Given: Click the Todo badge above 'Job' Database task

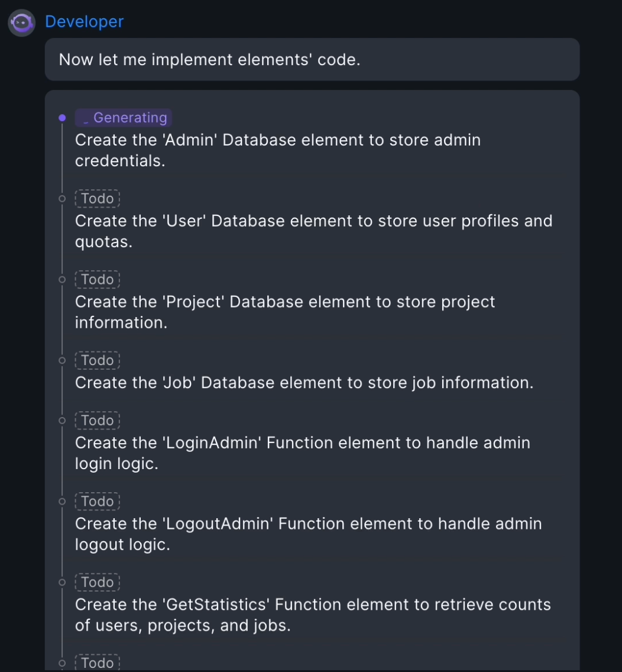Looking at the screenshot, I should pyautogui.click(x=98, y=360).
